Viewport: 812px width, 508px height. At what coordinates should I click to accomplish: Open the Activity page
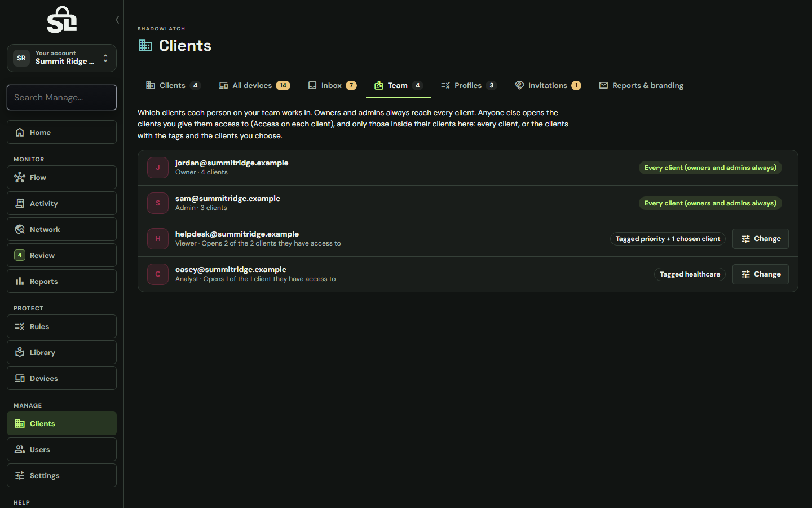(61, 203)
